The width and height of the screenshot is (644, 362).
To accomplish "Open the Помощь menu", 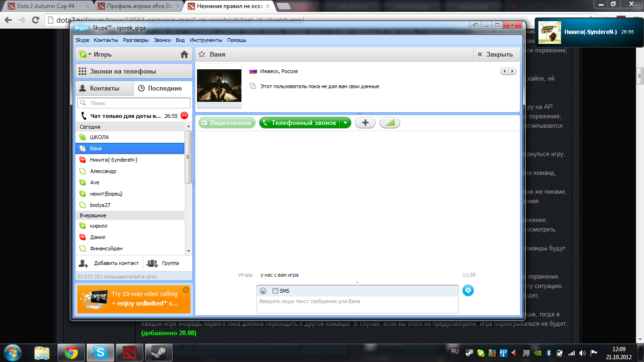I will 237,40.
